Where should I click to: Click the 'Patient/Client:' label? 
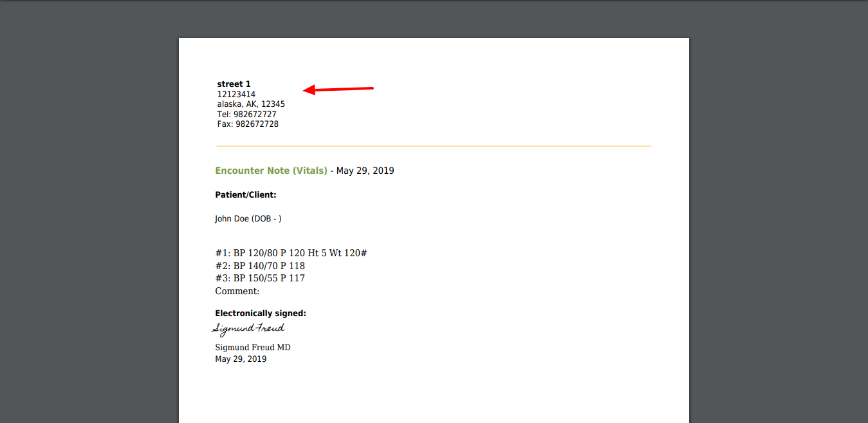246,195
